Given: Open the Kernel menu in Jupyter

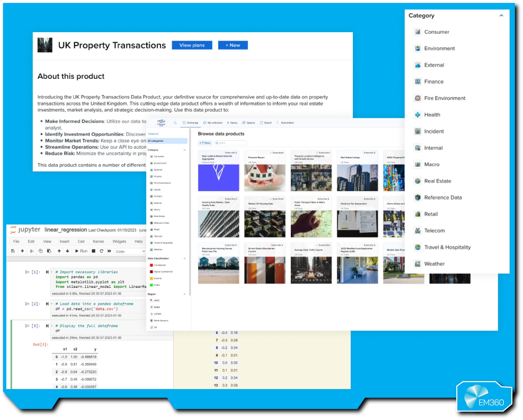Looking at the screenshot, I should coord(98,241).
